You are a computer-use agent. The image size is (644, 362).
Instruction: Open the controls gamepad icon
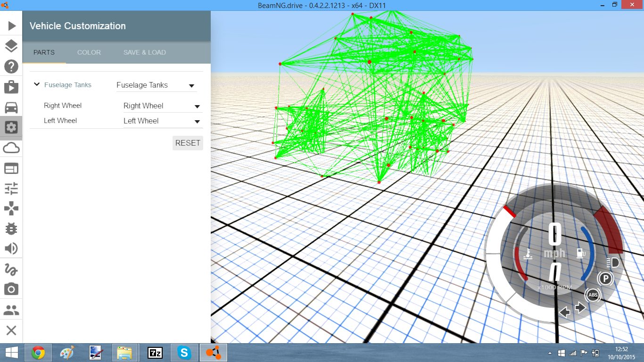point(11,208)
